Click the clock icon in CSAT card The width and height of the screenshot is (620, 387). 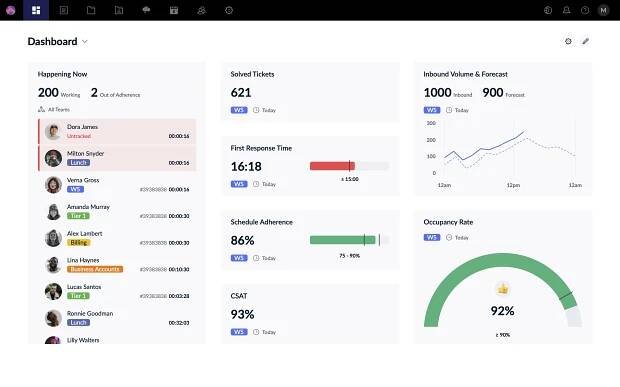[x=256, y=332]
